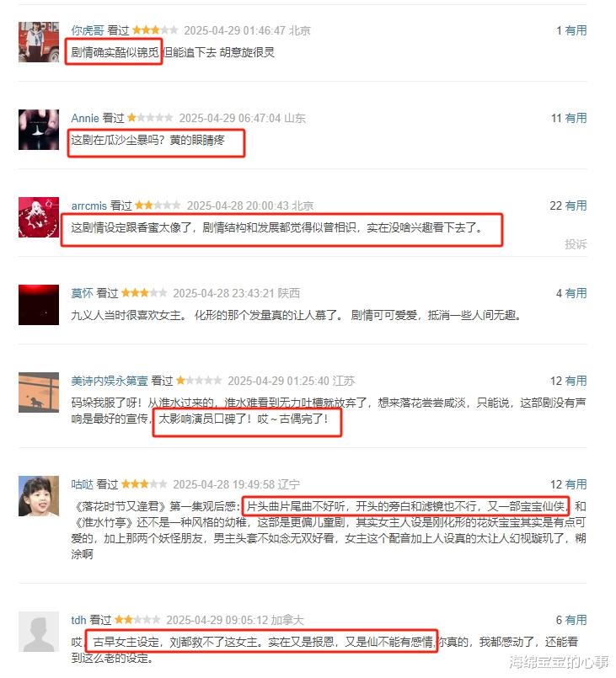The height and width of the screenshot is (678, 616).
Task: Vote 有用 on tdh's review
Action: click(x=576, y=620)
